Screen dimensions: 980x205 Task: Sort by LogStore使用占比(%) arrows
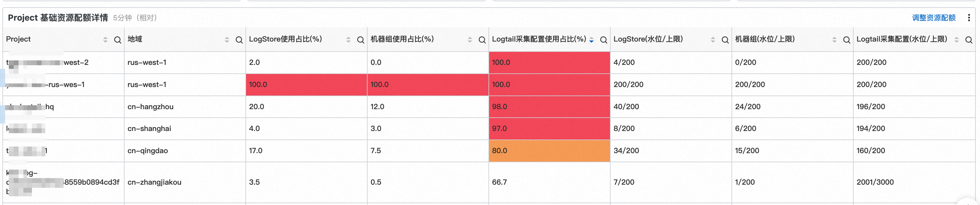pos(348,40)
